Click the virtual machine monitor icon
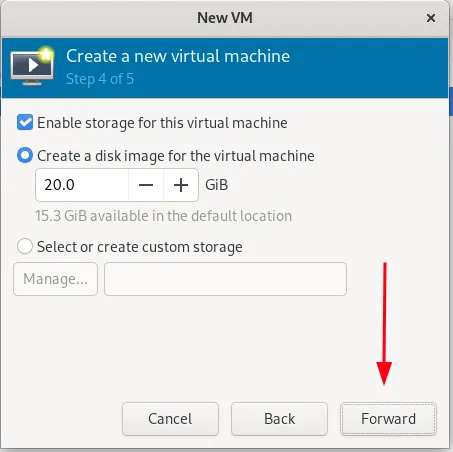Screen dimensions: 453x452 pyautogui.click(x=32, y=66)
